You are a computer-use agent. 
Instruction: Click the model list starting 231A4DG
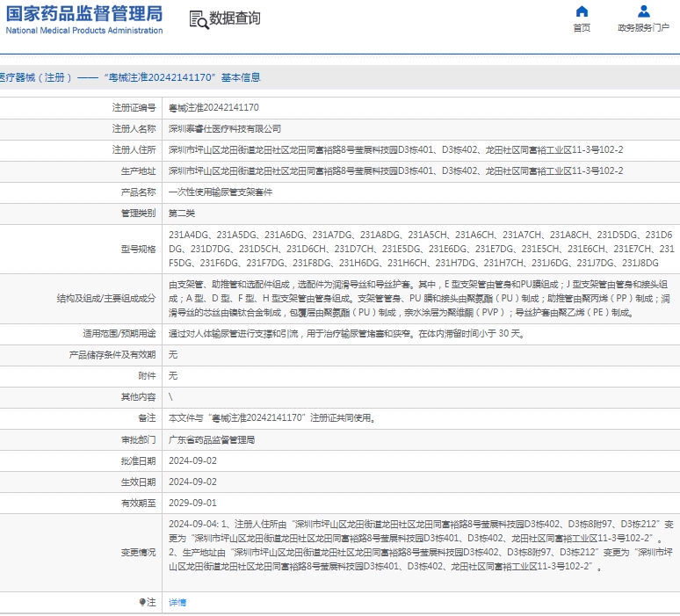(x=422, y=249)
